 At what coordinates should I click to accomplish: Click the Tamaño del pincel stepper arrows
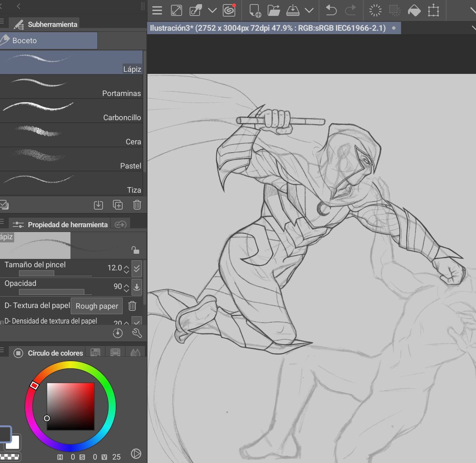tap(126, 269)
